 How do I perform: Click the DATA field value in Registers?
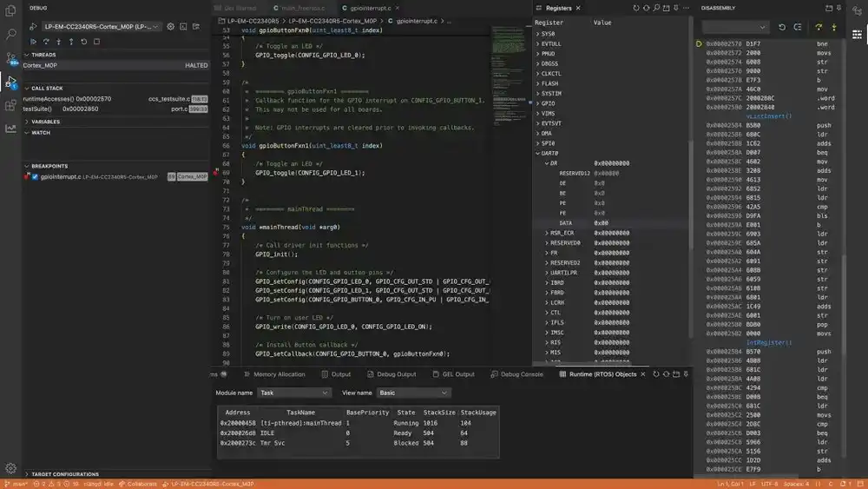point(602,223)
